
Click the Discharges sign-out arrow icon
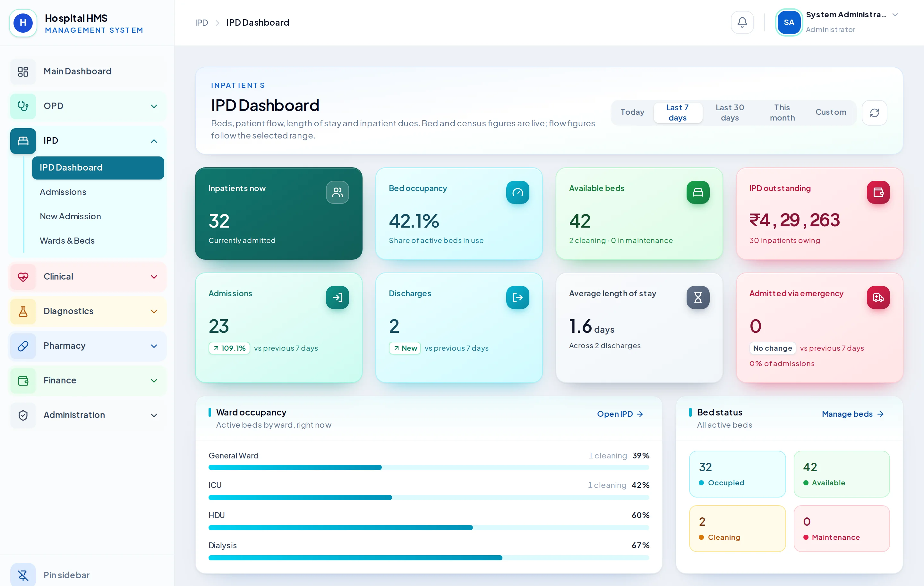tap(518, 297)
